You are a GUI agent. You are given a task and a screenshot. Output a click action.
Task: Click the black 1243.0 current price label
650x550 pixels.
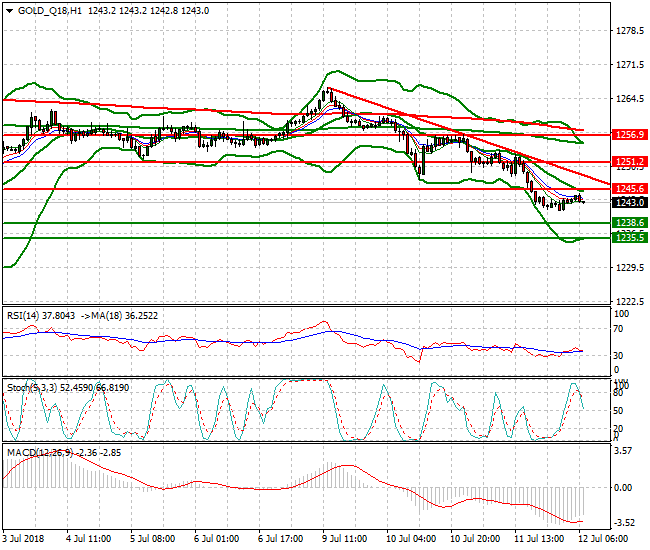point(630,202)
